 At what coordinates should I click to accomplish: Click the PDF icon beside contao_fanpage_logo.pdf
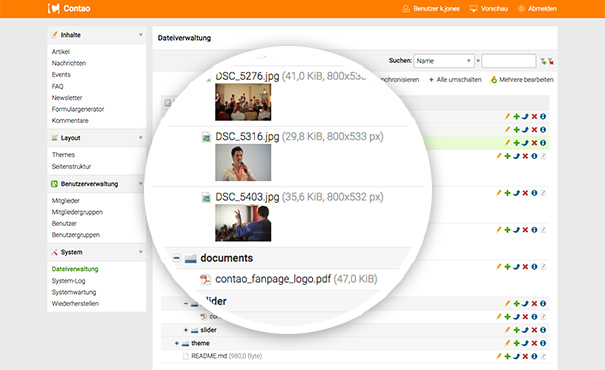coord(205,279)
